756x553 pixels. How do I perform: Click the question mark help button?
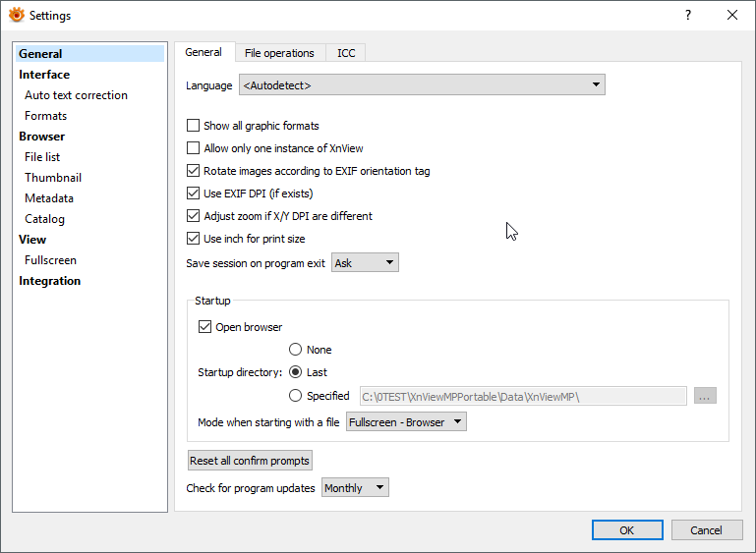(688, 15)
